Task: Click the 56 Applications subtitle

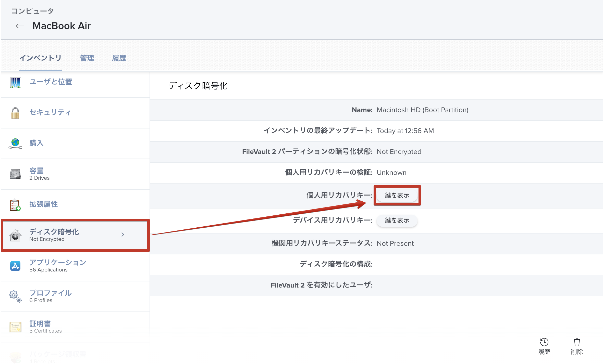Action: pos(48,270)
